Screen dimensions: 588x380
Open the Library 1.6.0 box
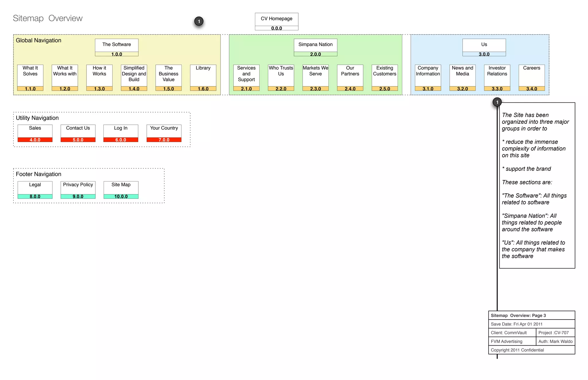203,78
